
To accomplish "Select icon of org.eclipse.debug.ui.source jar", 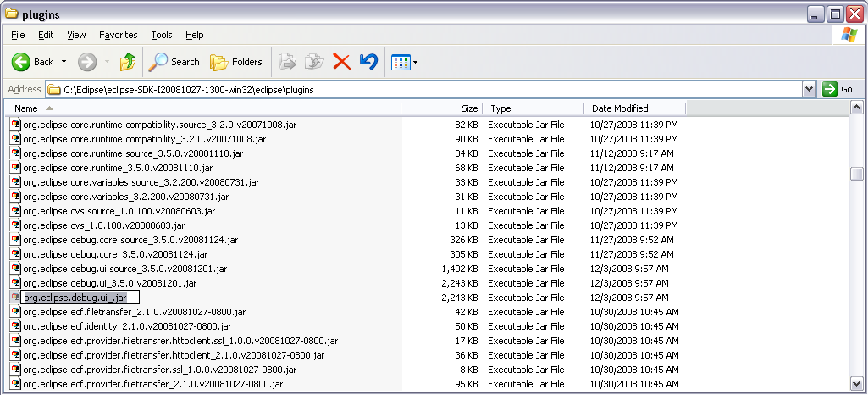I will click(x=15, y=269).
